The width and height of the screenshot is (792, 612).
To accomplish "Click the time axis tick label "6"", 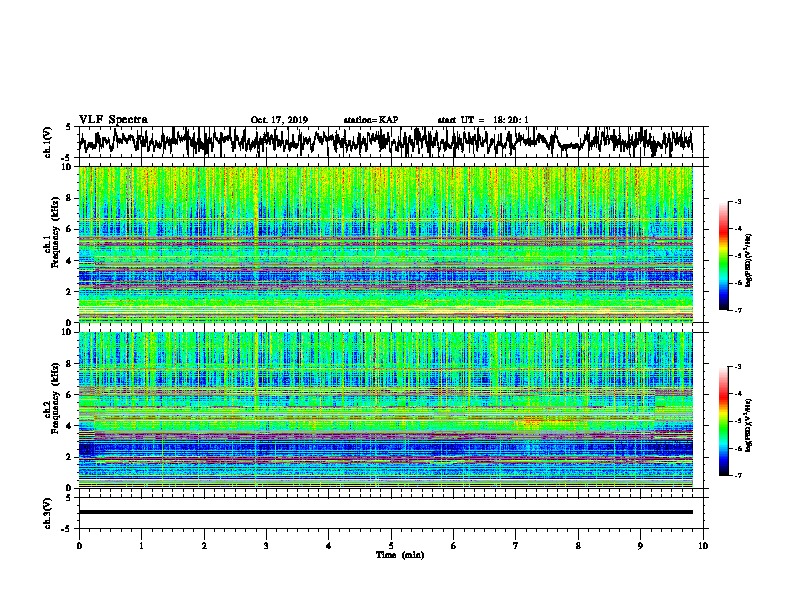I will (x=453, y=546).
